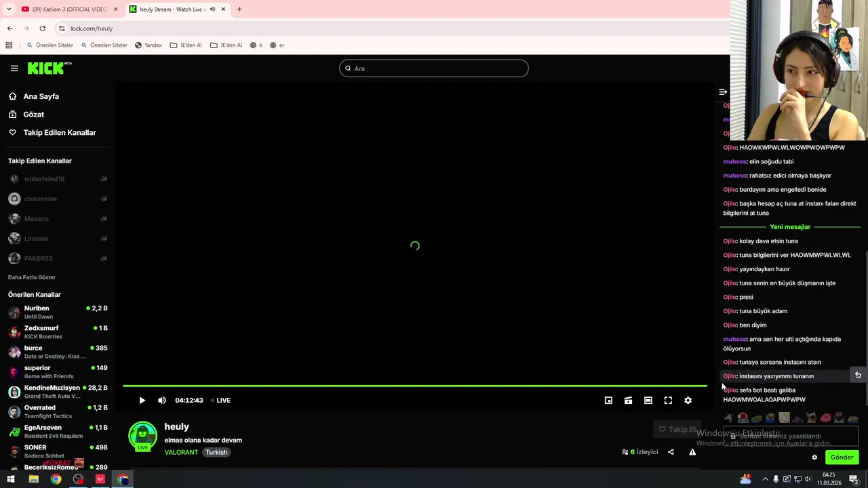Open the browser apps grid icon
The image size is (868, 488).
[x=9, y=45]
